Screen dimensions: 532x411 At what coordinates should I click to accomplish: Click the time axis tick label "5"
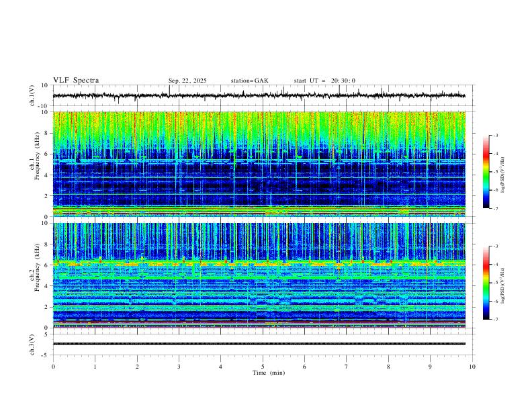[263, 367]
